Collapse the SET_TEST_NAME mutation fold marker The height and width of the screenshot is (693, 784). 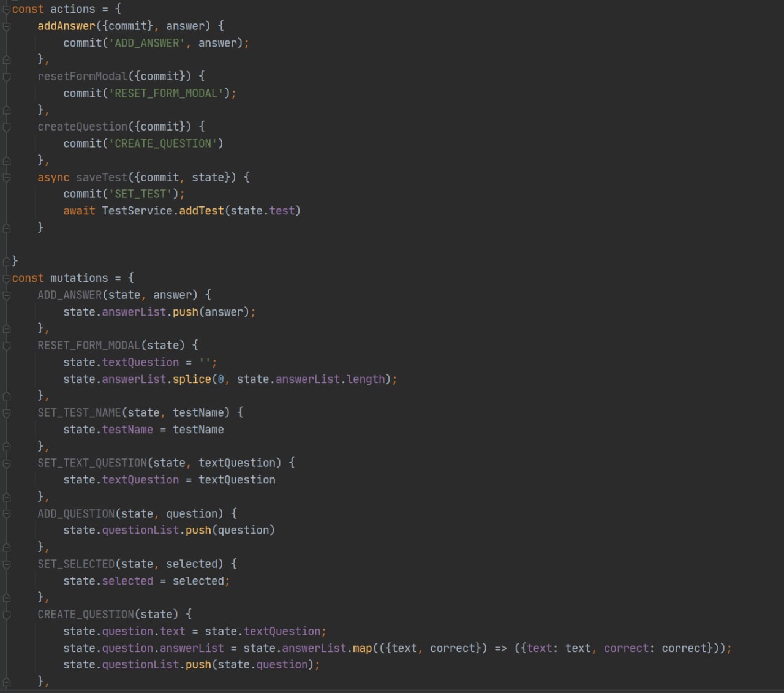coord(7,413)
